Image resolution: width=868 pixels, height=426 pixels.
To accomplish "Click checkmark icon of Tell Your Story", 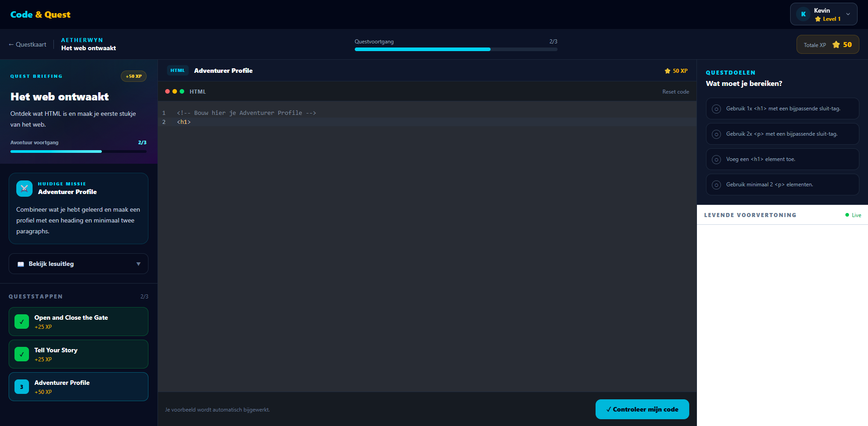I will (x=22, y=354).
